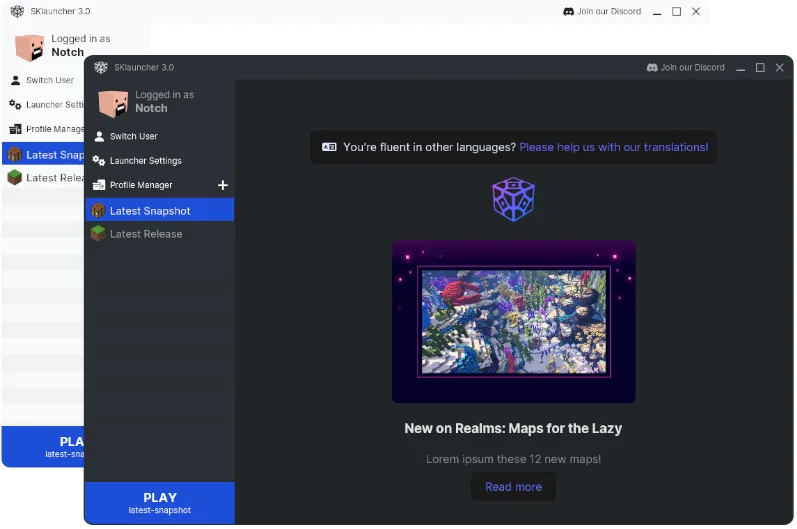Click Read more button
The height and width of the screenshot is (529, 797).
click(x=513, y=487)
